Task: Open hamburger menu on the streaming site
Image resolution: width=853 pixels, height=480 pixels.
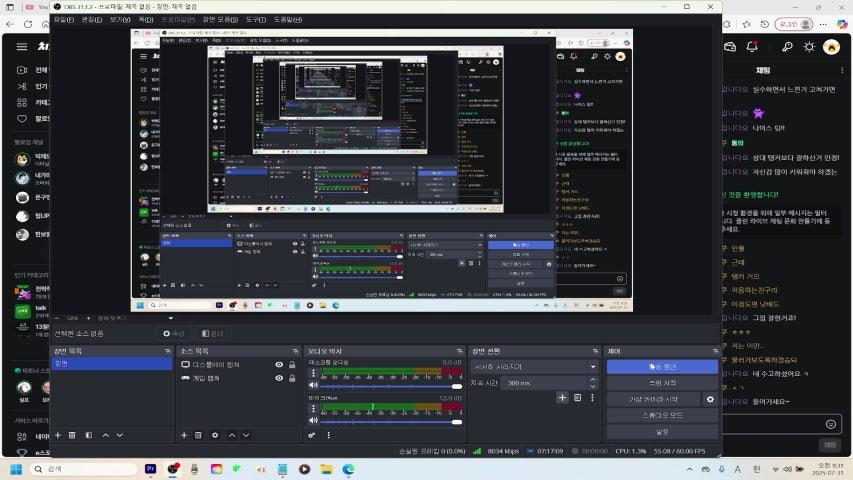Action: [x=22, y=47]
